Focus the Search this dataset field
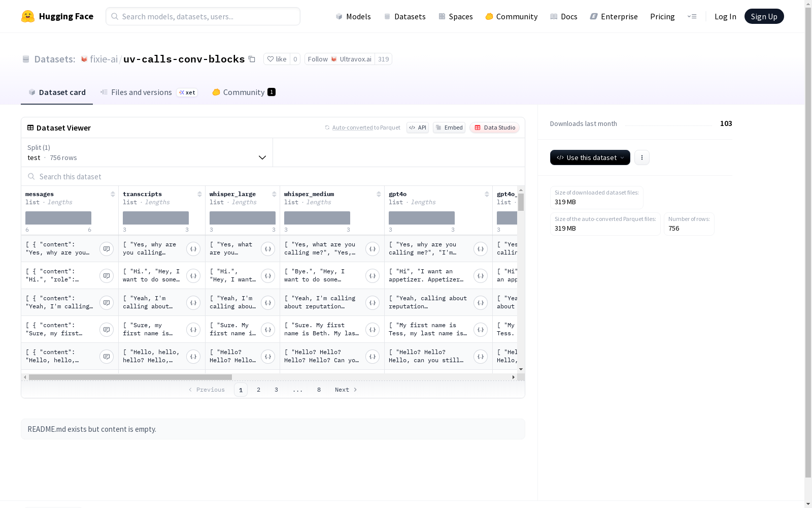Image resolution: width=812 pixels, height=508 pixels. (x=273, y=176)
